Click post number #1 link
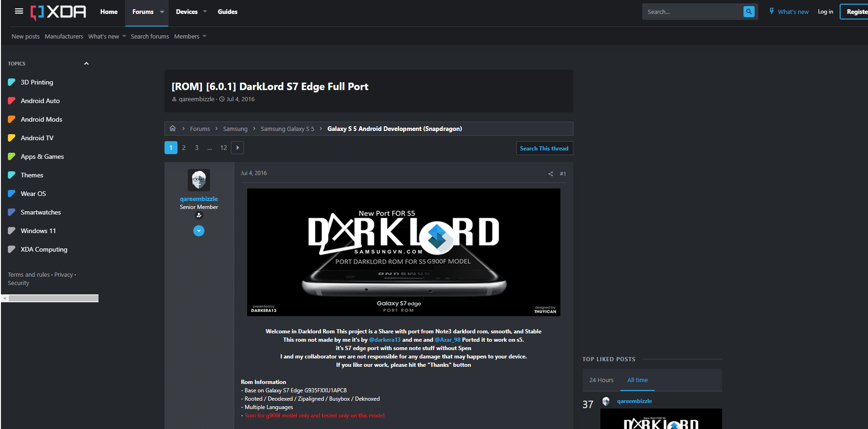This screenshot has height=429, width=868. pyautogui.click(x=563, y=174)
